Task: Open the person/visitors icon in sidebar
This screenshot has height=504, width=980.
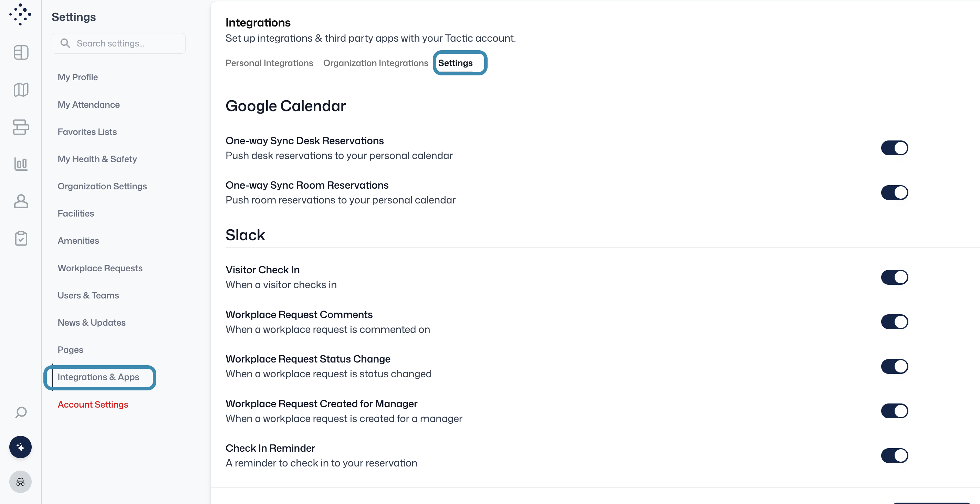Action: click(21, 201)
